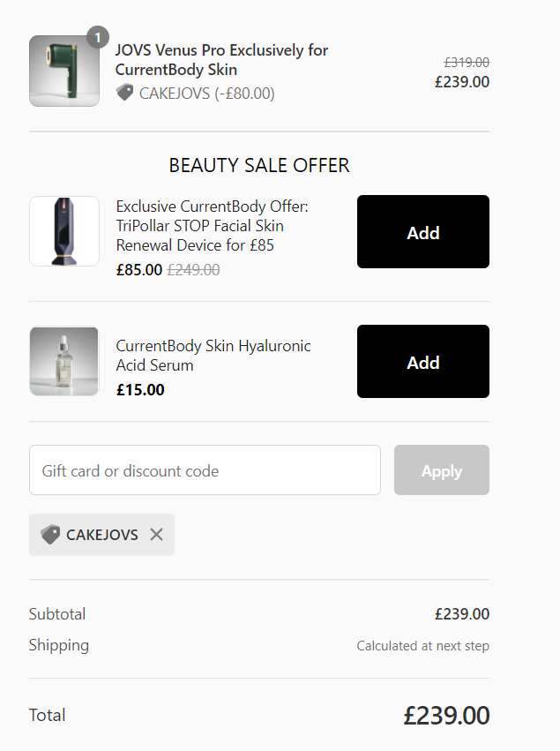Click the tag icon in CAKEJOVS chip

50,535
